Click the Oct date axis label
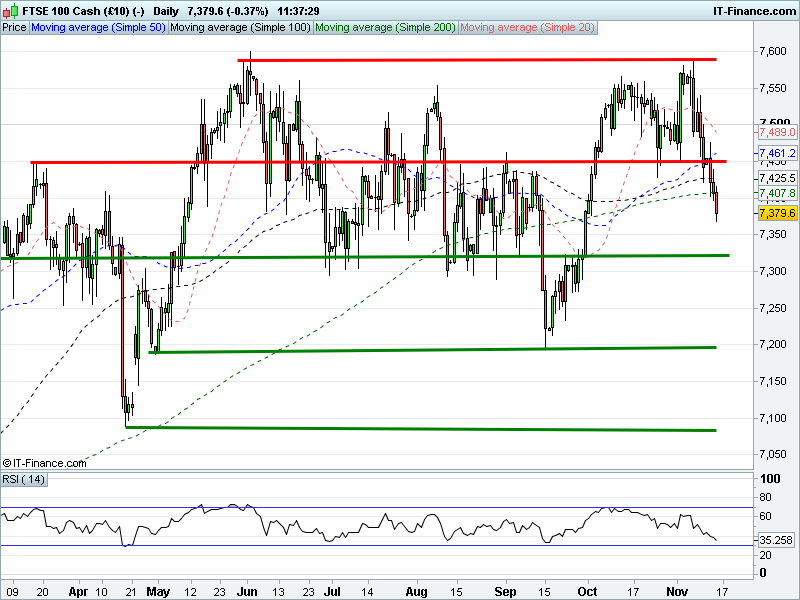Image resolution: width=800 pixels, height=600 pixels. pos(587,592)
